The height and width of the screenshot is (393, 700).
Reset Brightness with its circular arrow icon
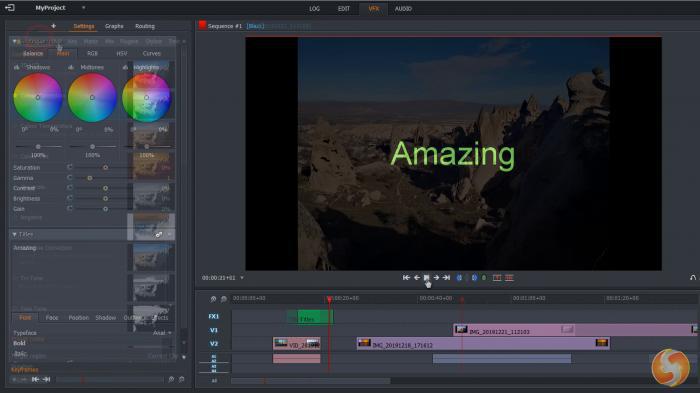coord(70,198)
